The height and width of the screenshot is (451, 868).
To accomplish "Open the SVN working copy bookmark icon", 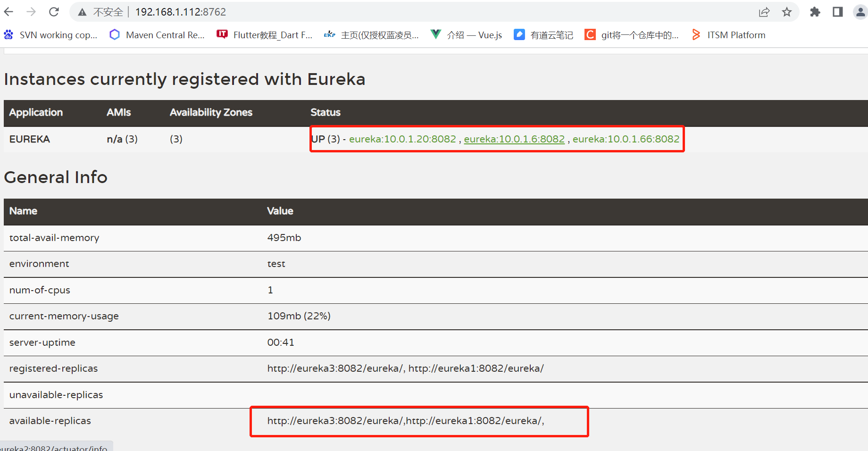I will tap(8, 34).
